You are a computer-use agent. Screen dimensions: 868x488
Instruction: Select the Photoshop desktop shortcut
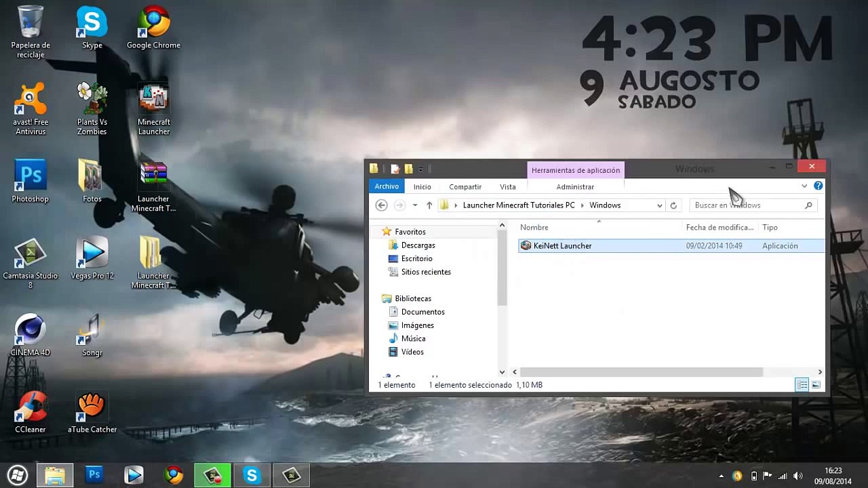[x=31, y=181]
